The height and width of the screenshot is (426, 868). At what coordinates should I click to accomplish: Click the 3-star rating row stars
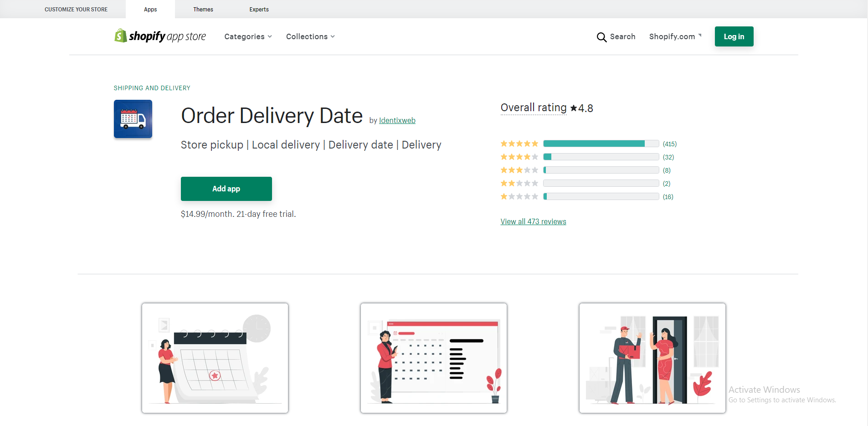519,169
